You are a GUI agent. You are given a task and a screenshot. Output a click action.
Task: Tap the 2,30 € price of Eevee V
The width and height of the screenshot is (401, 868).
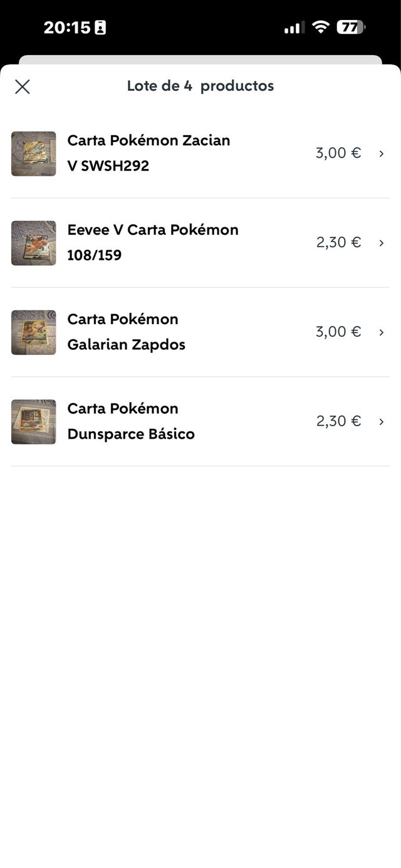point(338,243)
